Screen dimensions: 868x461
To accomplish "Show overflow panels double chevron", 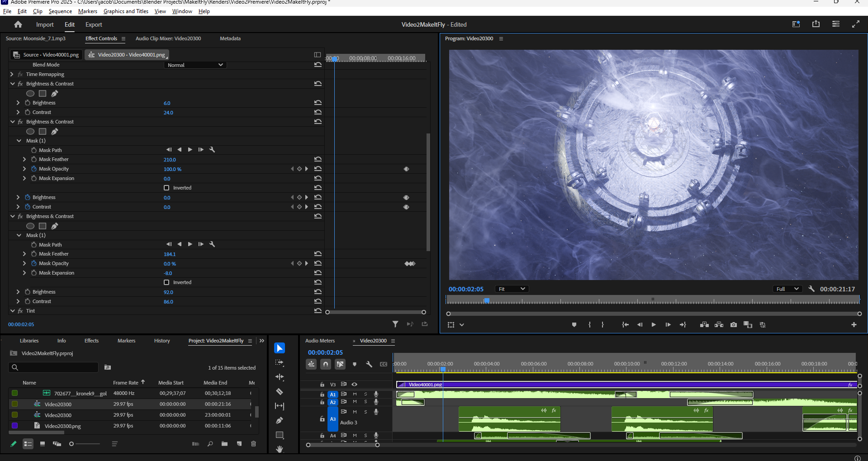I will [261, 341].
